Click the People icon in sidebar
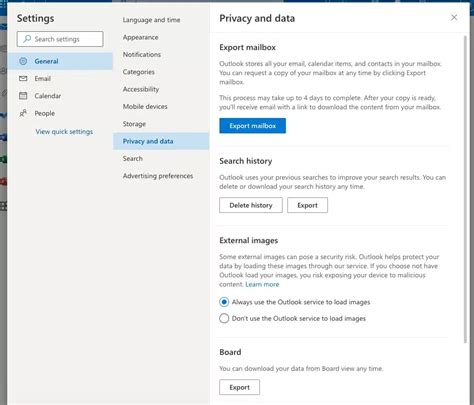Viewport: 474px width, 405px height. pyautogui.click(x=23, y=113)
